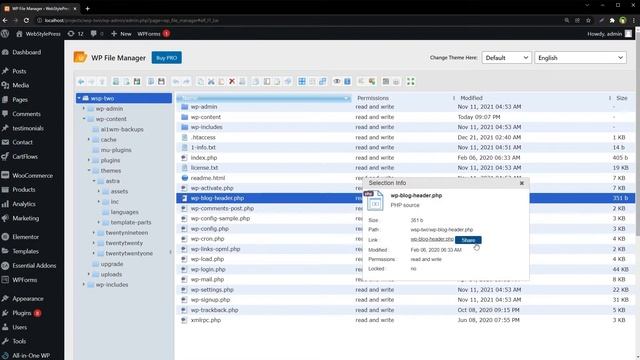The image size is (640, 360).
Task: Click the Back arrow in file manager toolbar
Action: click(81, 82)
